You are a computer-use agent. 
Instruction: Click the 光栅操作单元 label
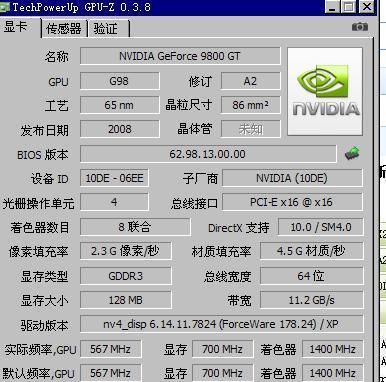(38, 203)
